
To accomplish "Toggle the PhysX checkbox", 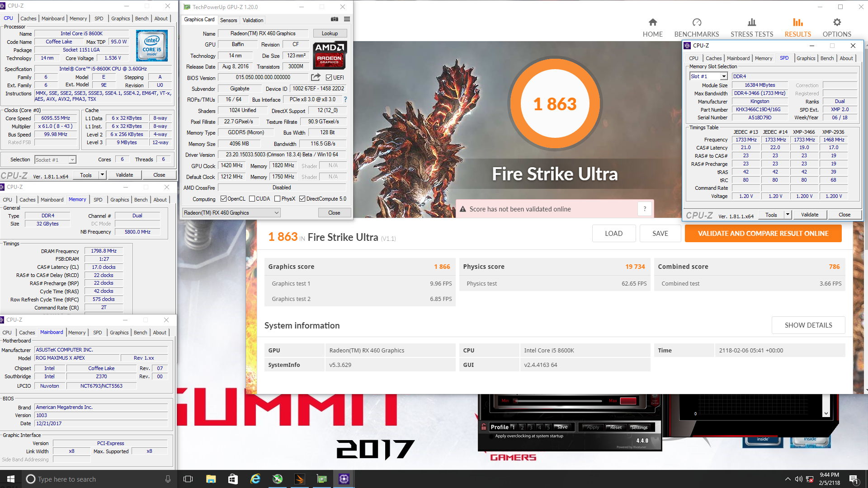I will (277, 199).
